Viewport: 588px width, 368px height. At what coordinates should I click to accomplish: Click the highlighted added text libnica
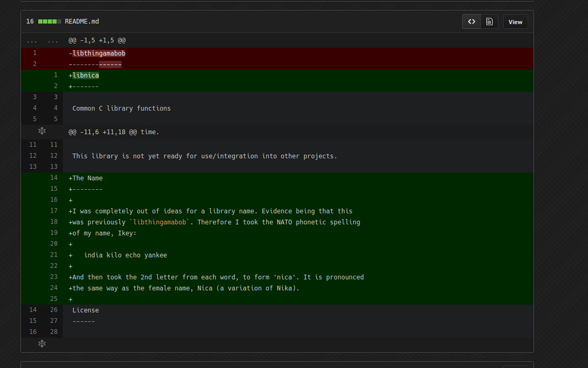[x=85, y=75]
